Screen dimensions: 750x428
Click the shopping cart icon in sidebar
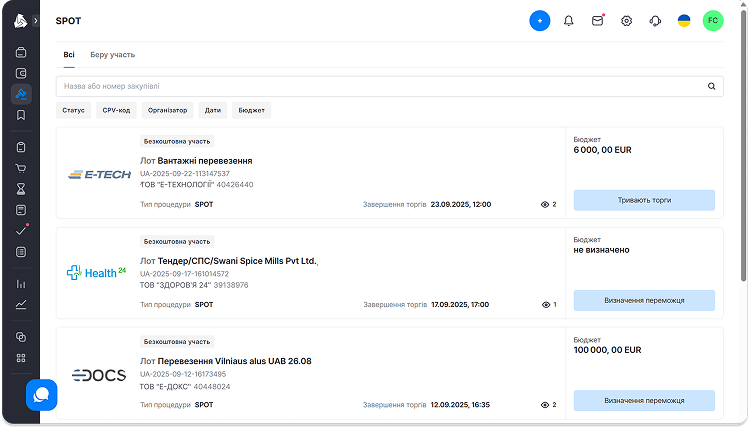pos(21,168)
